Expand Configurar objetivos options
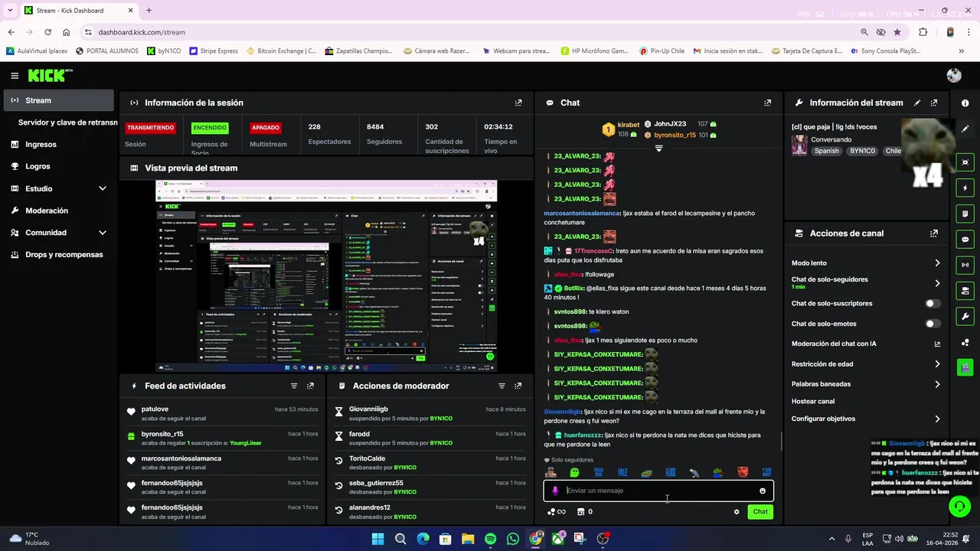The image size is (980, 551). pos(937,419)
